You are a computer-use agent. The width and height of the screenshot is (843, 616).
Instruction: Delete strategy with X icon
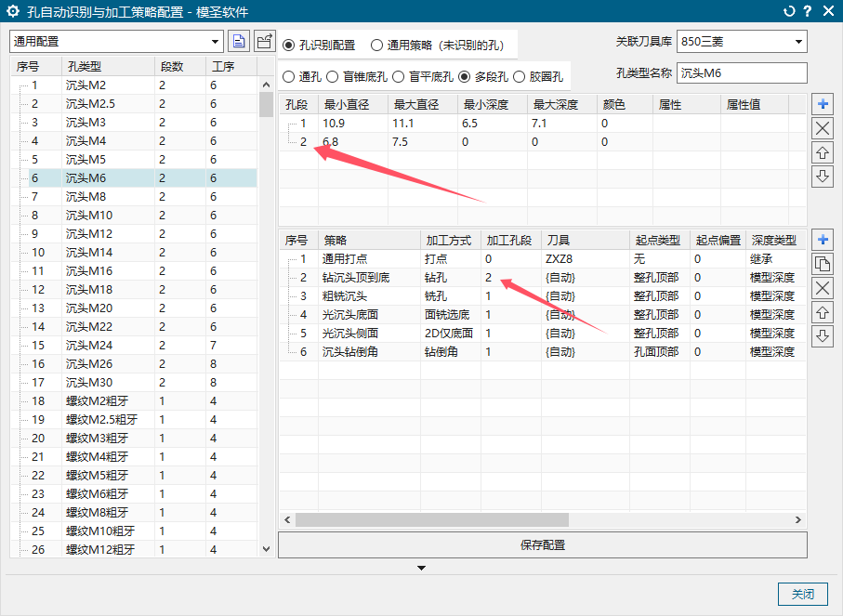(x=823, y=288)
